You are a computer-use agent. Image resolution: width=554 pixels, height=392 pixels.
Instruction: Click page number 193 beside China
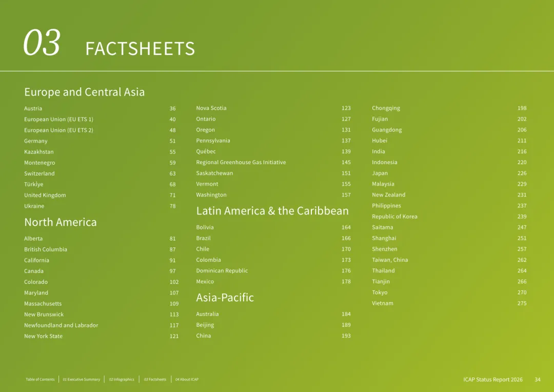coord(346,336)
